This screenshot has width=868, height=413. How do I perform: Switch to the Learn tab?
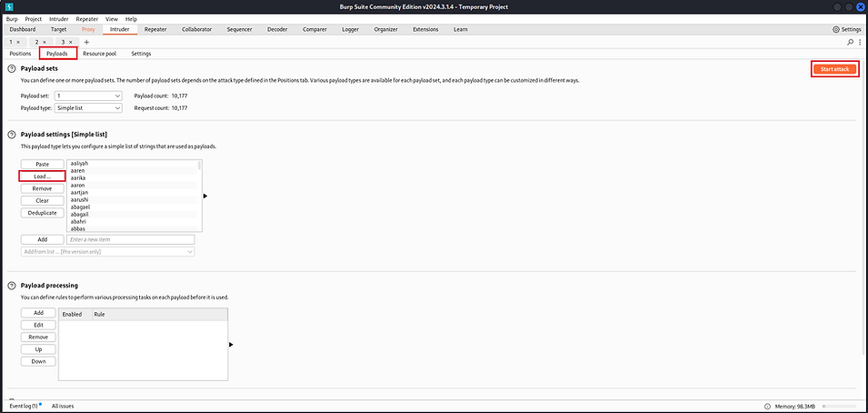click(x=461, y=29)
